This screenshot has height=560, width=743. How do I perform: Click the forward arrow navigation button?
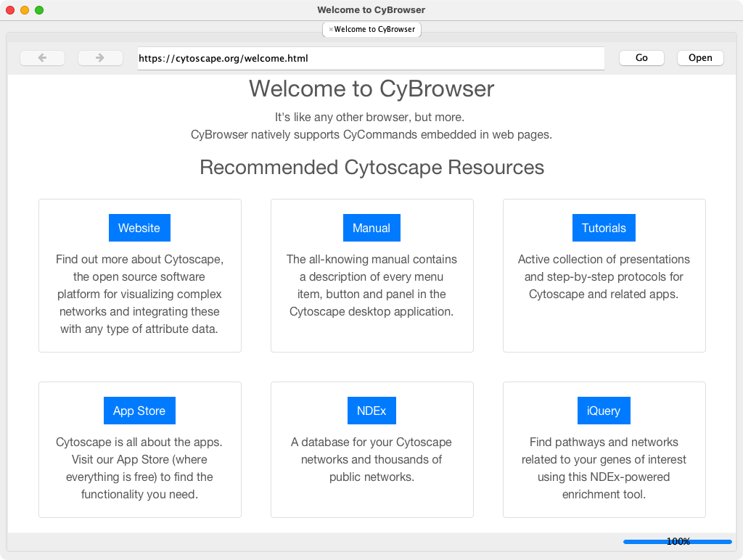pos(100,58)
